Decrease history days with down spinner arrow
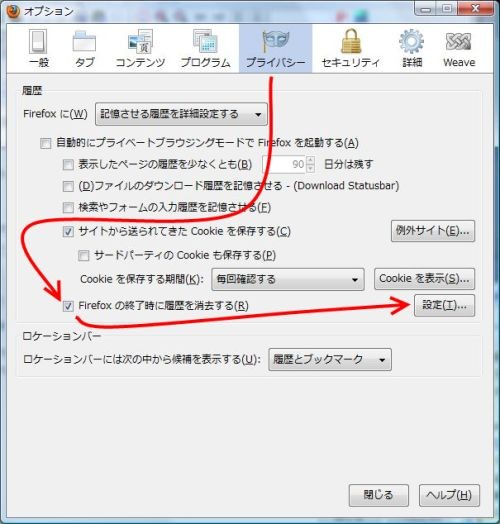Screen dimensions: 500x524 (310, 168)
